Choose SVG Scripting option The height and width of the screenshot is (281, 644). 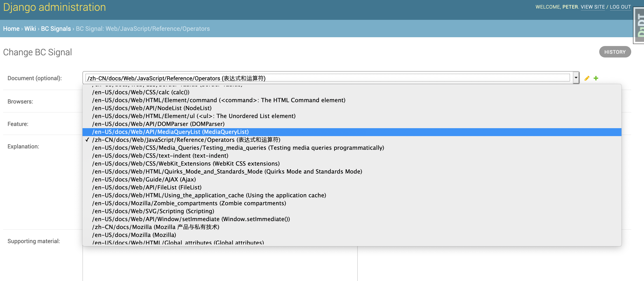click(x=352, y=211)
